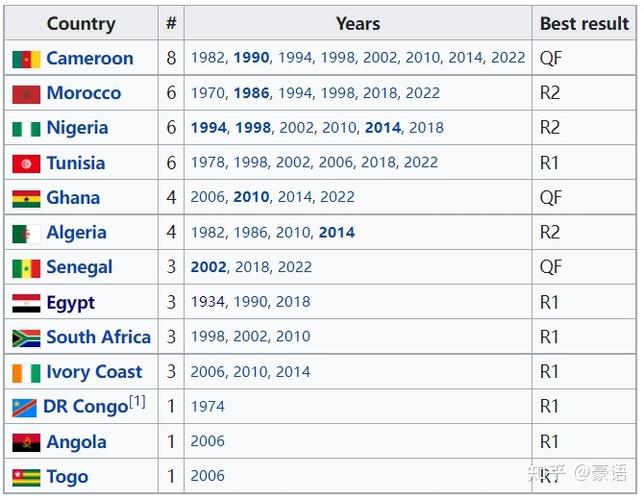Open the Egypt country link

pos(70,303)
